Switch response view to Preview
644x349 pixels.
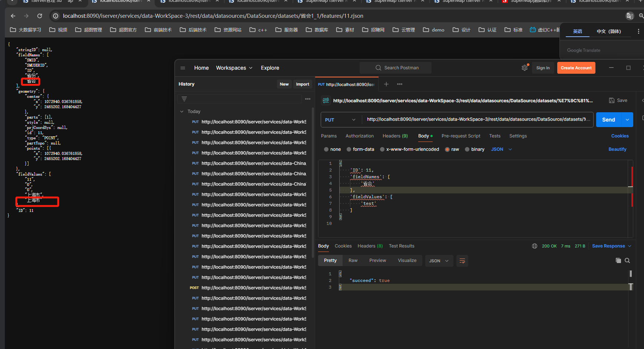[378, 260]
